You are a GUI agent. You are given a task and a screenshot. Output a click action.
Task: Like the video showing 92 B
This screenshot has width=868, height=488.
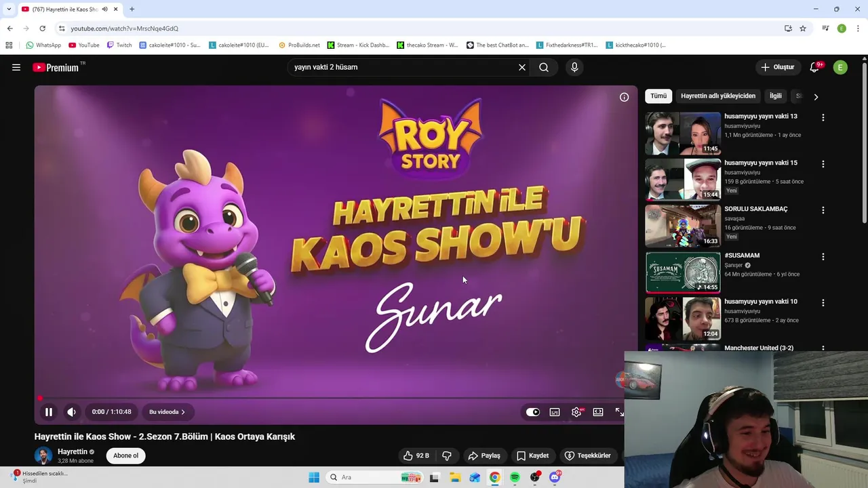click(416, 455)
